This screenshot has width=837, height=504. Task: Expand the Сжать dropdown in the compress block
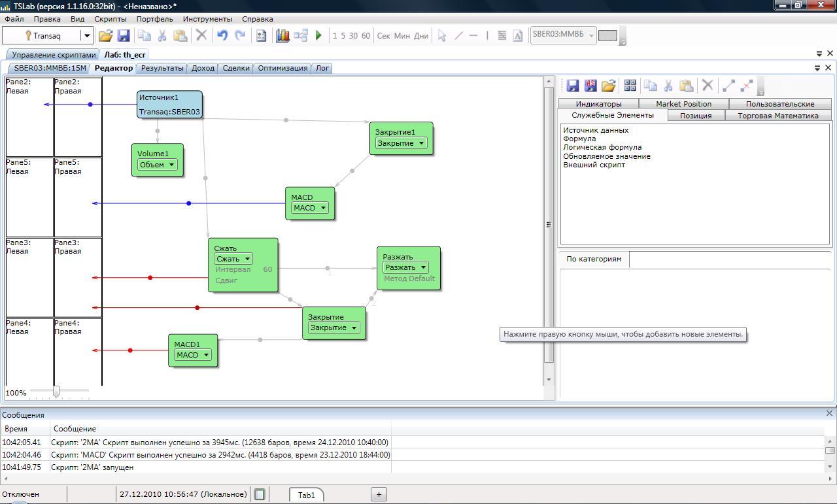pos(248,259)
